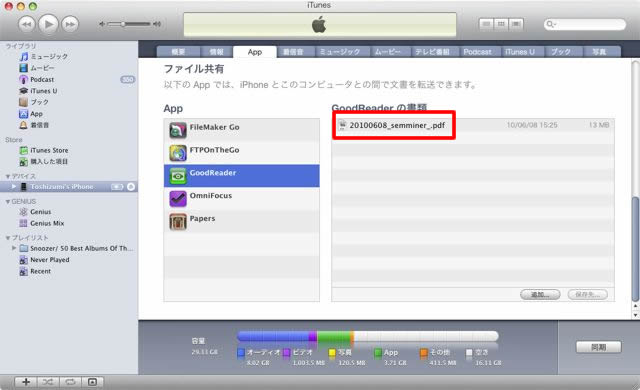Create a new playlist with plus button
The width and height of the screenshot is (640, 390).
pos(26,382)
